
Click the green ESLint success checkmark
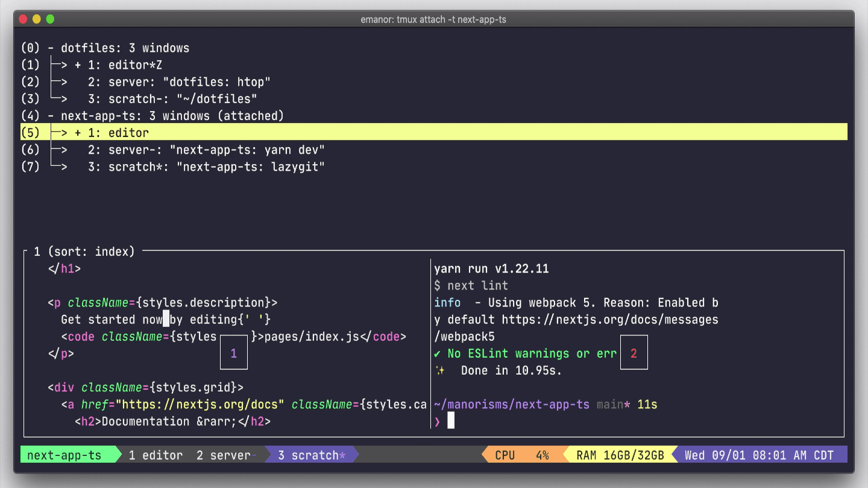436,353
